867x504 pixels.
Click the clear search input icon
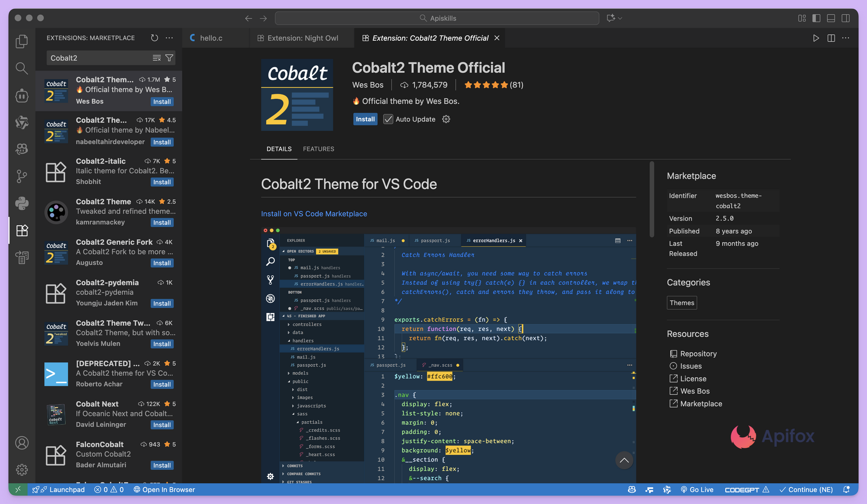pos(156,58)
